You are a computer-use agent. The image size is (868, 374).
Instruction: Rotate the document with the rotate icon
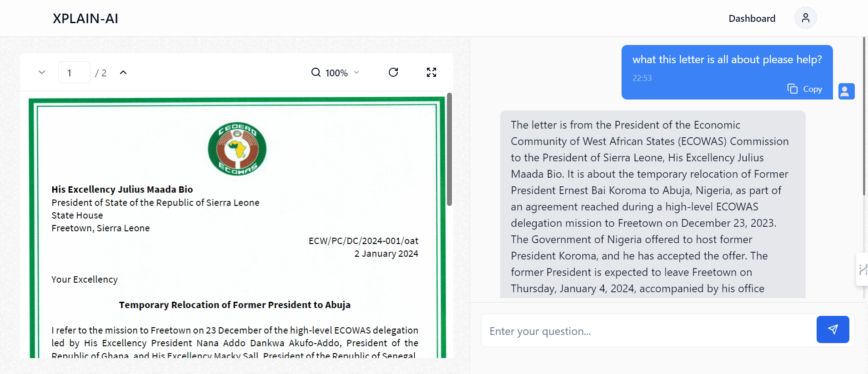point(393,72)
